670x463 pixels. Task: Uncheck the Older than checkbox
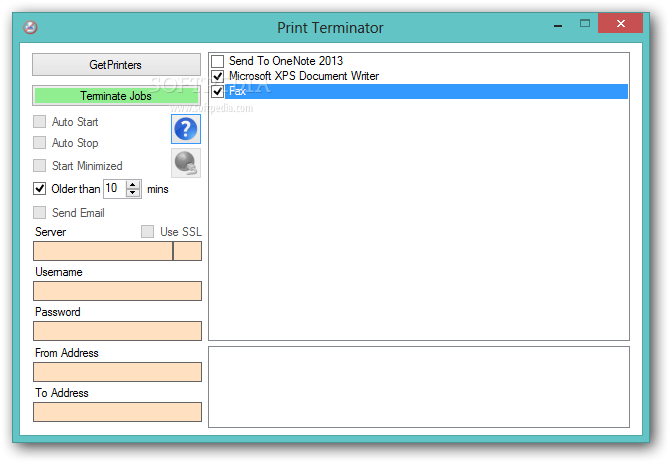[40, 188]
